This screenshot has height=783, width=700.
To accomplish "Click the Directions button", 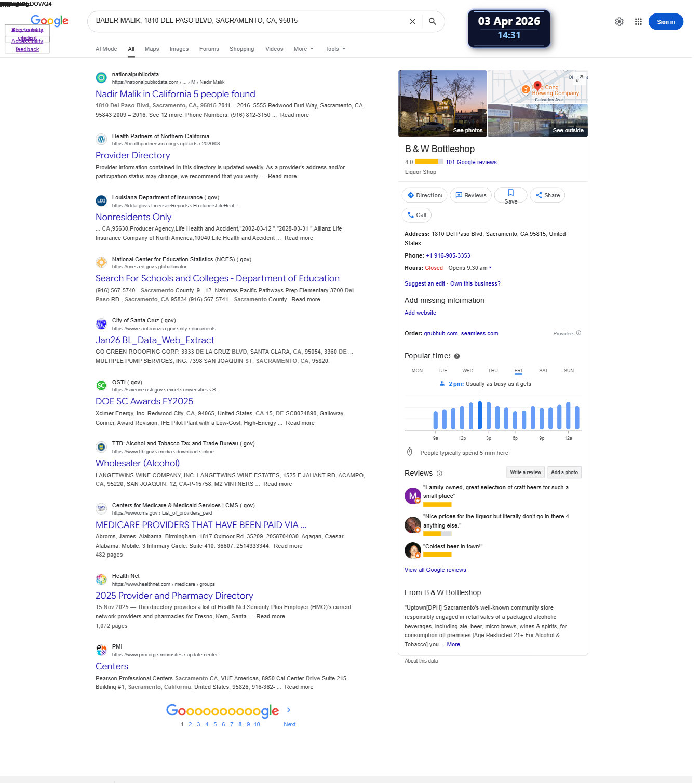I will (x=425, y=195).
